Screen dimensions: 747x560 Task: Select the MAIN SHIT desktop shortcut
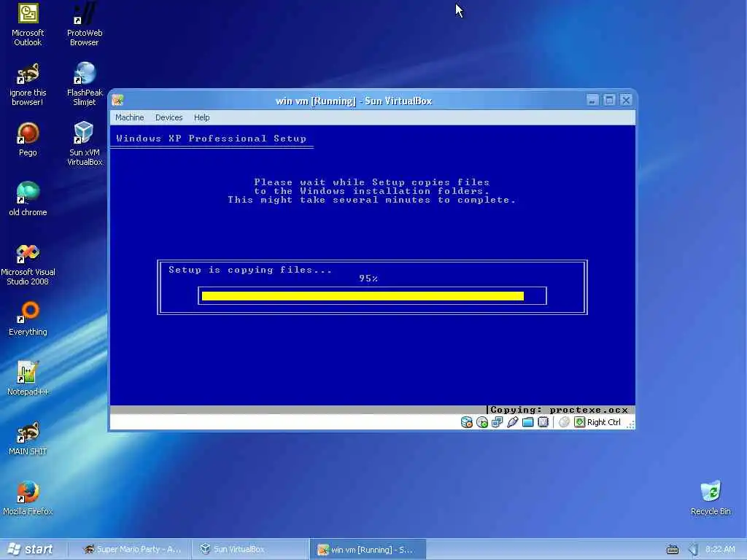pyautogui.click(x=28, y=438)
